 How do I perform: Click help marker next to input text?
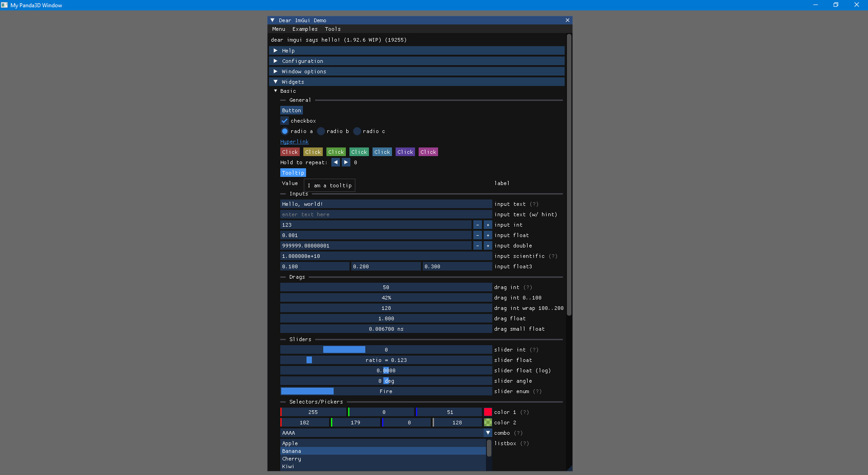coord(534,204)
